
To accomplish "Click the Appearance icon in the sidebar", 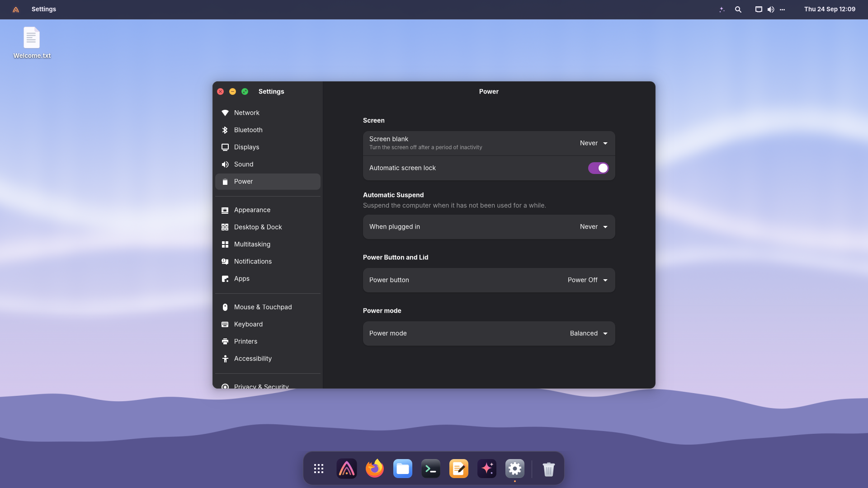I will coord(225,210).
